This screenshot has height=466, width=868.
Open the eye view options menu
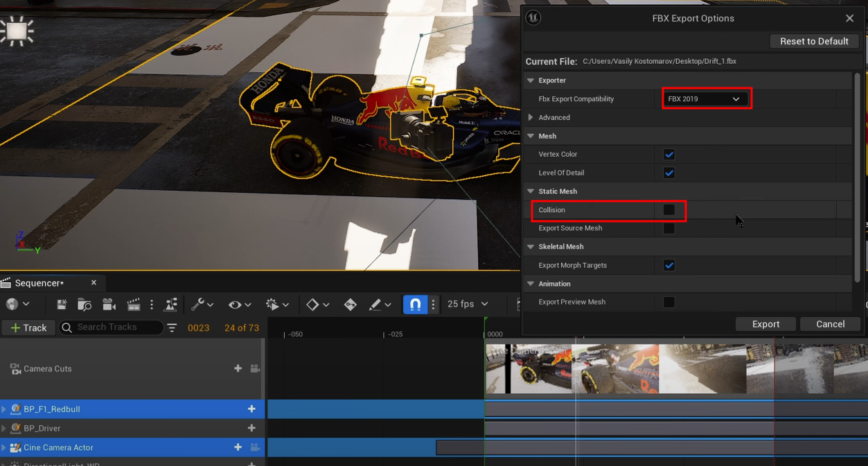coord(240,304)
